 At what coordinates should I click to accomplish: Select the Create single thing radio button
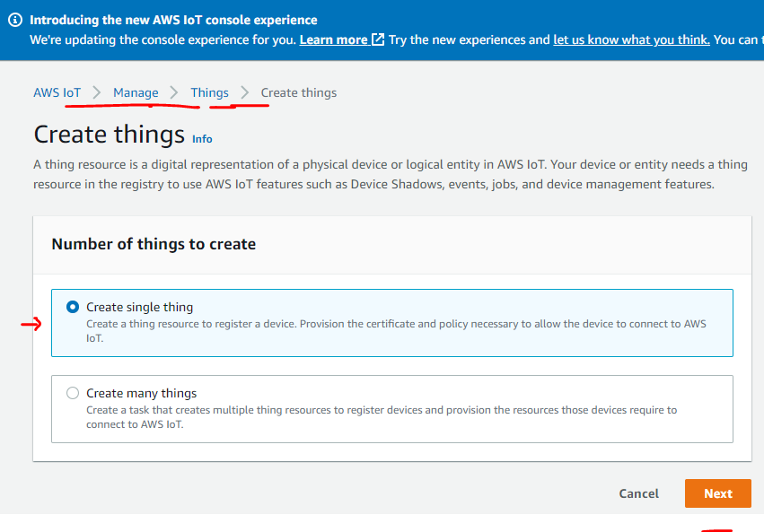point(73,307)
